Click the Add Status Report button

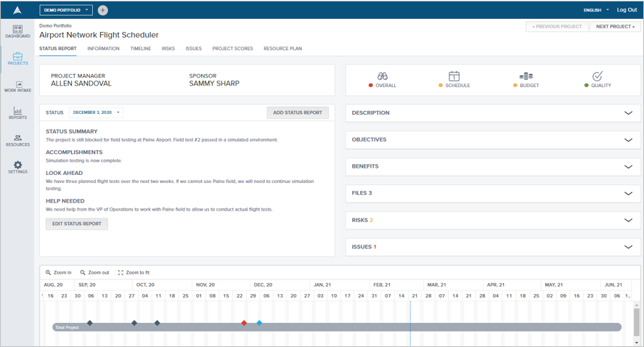point(298,113)
